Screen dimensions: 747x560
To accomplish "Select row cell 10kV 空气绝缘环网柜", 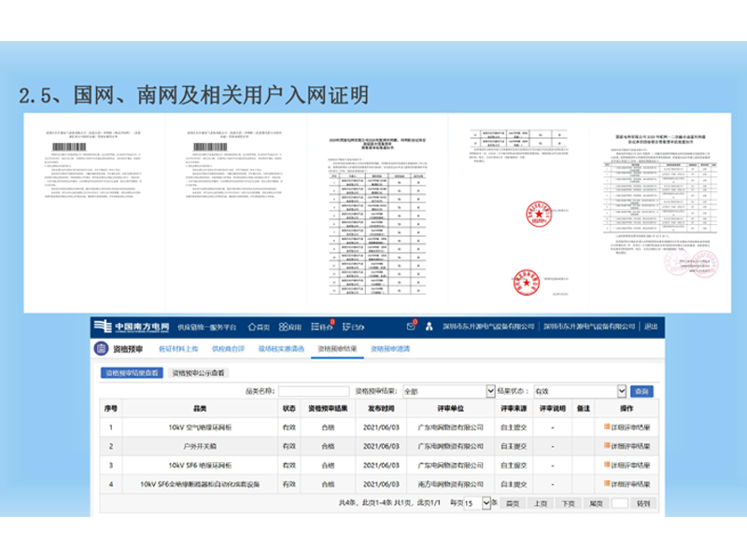I will [x=200, y=427].
